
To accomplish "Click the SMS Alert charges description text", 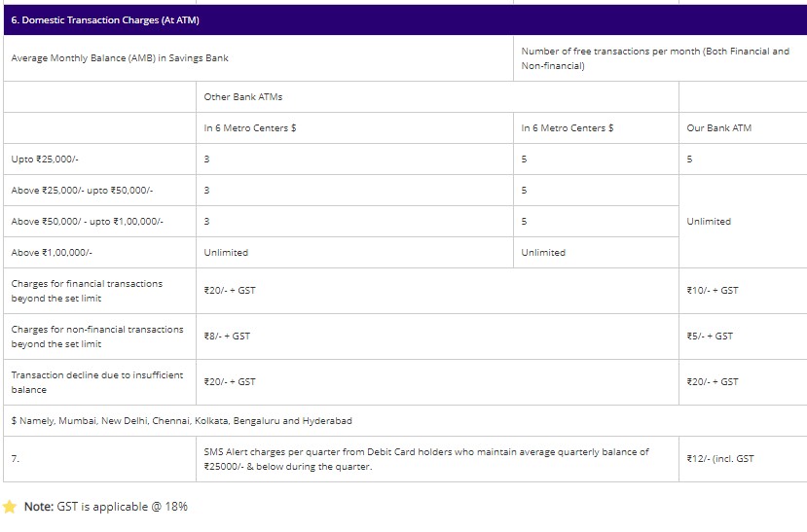I will click(426, 459).
